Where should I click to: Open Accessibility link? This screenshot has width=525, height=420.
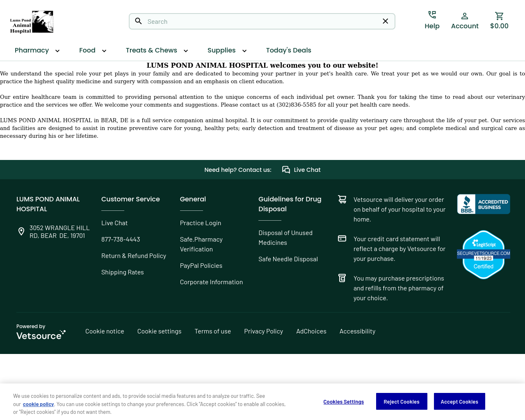[x=357, y=331]
